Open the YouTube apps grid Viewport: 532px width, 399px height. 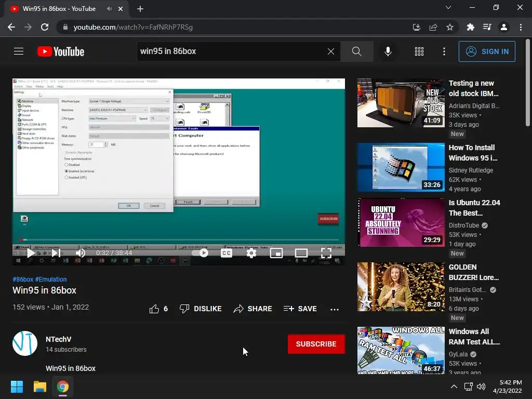(419, 51)
